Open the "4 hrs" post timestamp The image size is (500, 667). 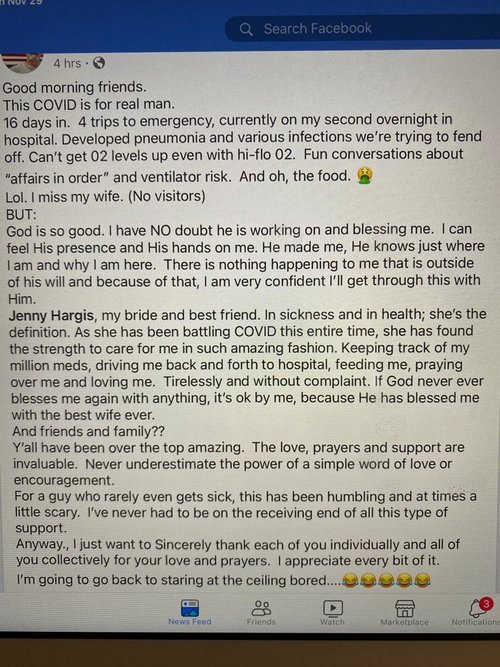[67, 63]
